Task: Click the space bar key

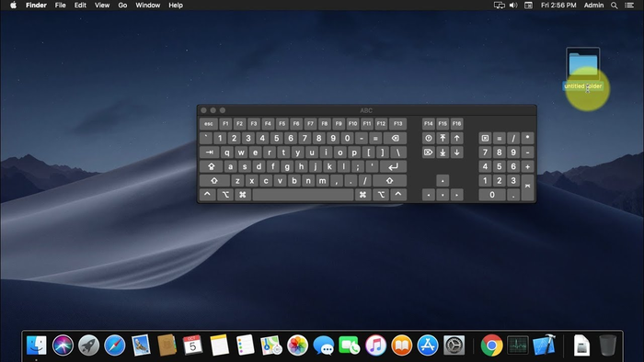Action: click(303, 195)
